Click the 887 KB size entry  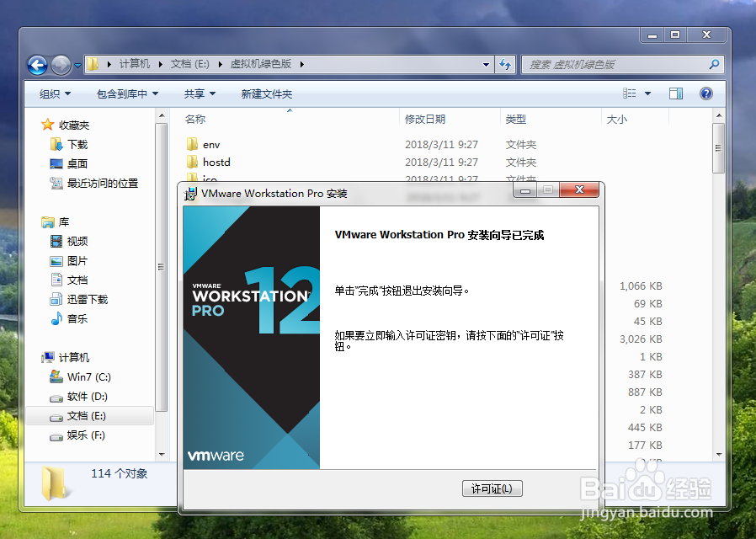645,392
